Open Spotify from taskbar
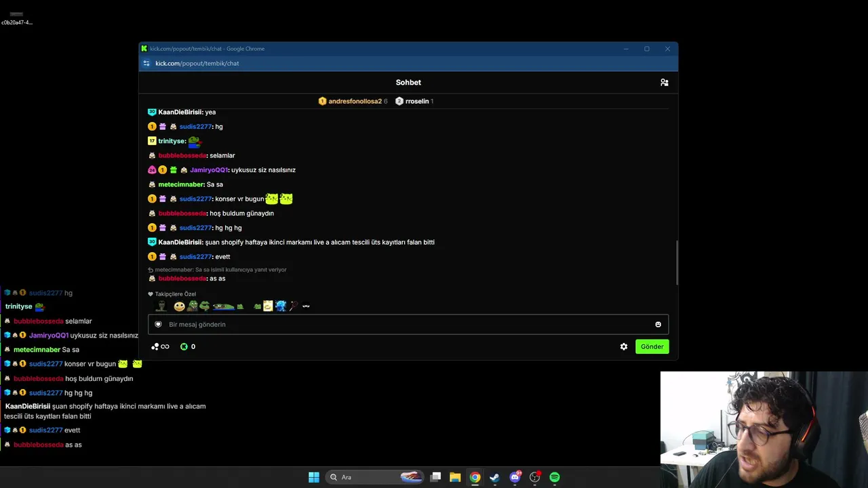Image resolution: width=868 pixels, height=488 pixels. pyautogui.click(x=555, y=477)
